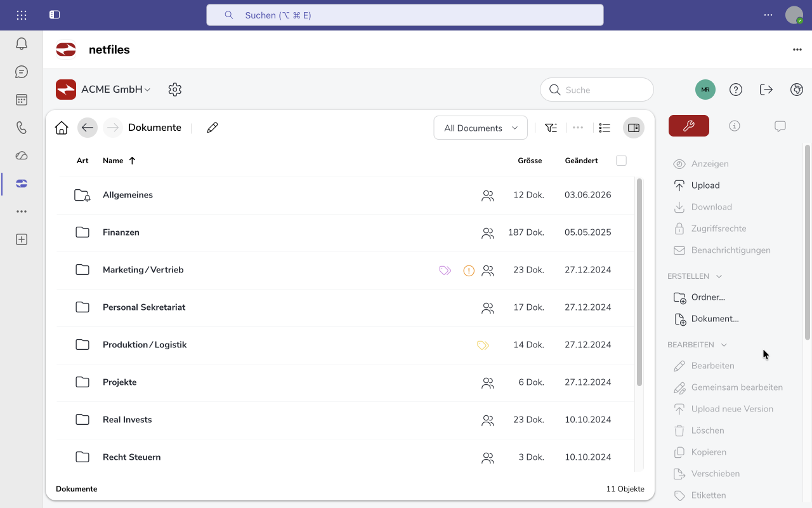This screenshot has width=812, height=508.
Task: Open Teams profile avatar top right
Action: coord(794,15)
